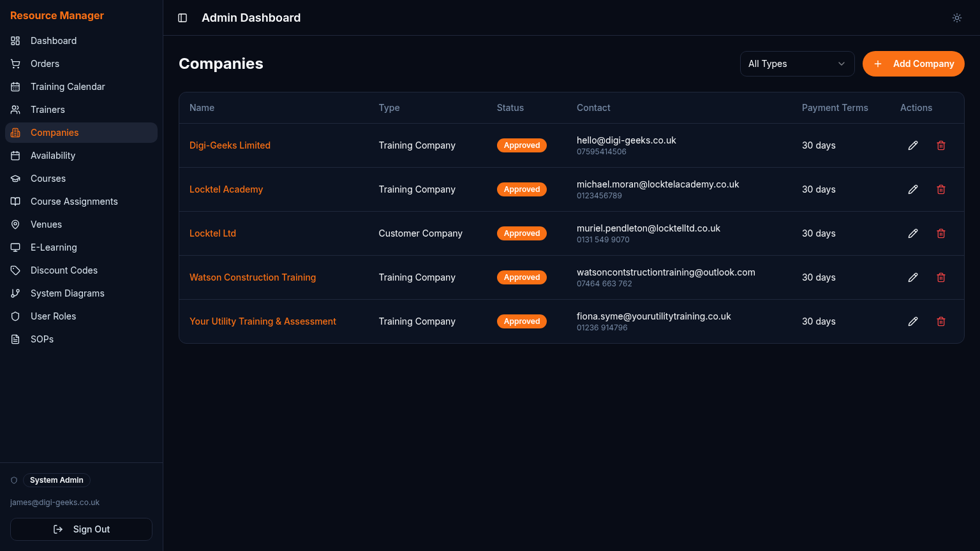The width and height of the screenshot is (980, 551).
Task: Open Watson Construction Training link
Action: 253,277
